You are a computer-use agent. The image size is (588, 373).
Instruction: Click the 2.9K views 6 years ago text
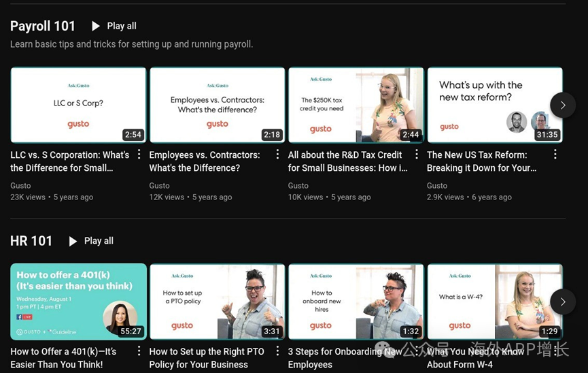469,197
